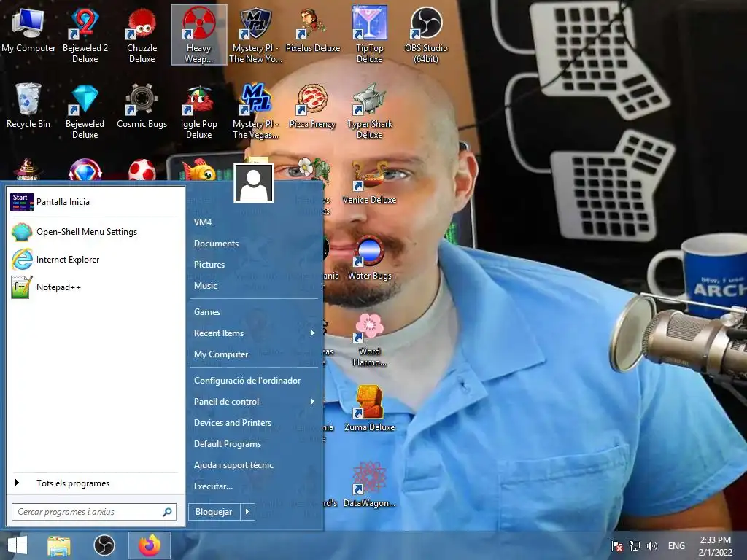Launch Internet Explorer from Start menu
Screen dimensions: 747x560
[94, 260]
